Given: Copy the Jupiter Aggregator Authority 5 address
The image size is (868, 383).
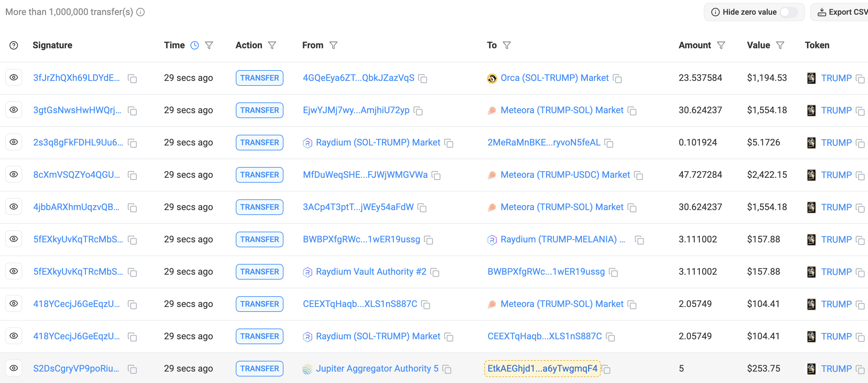Looking at the screenshot, I should pos(447,369).
